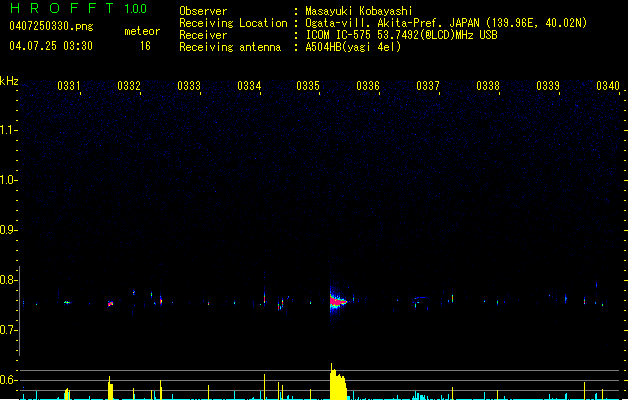Click the 0336 time axis marker
The image size is (629, 400).
(x=368, y=85)
